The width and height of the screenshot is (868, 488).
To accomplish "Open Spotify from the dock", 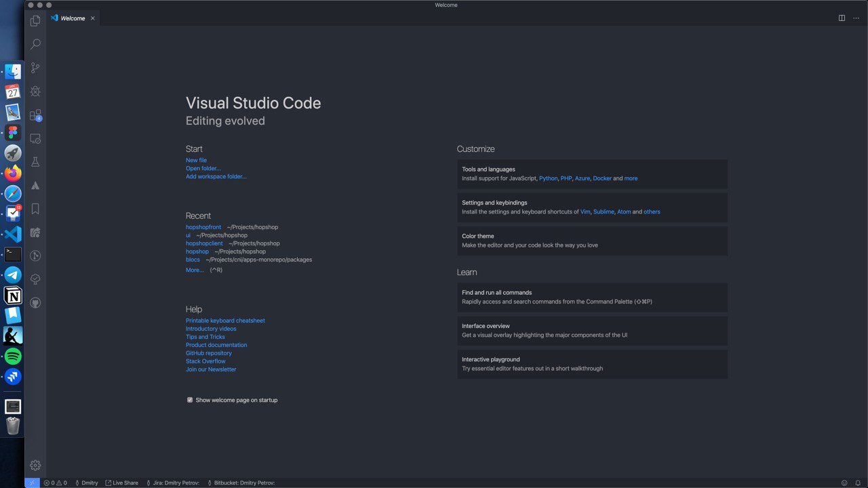I will (13, 356).
